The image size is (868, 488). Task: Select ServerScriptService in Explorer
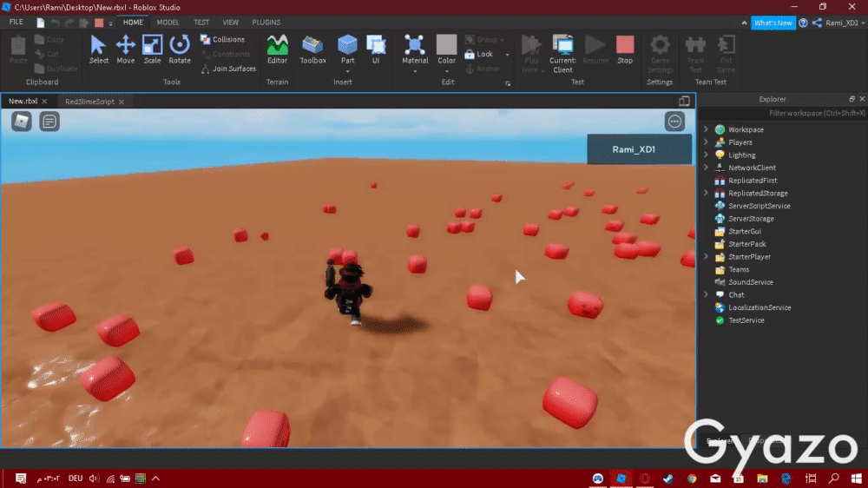pos(759,206)
